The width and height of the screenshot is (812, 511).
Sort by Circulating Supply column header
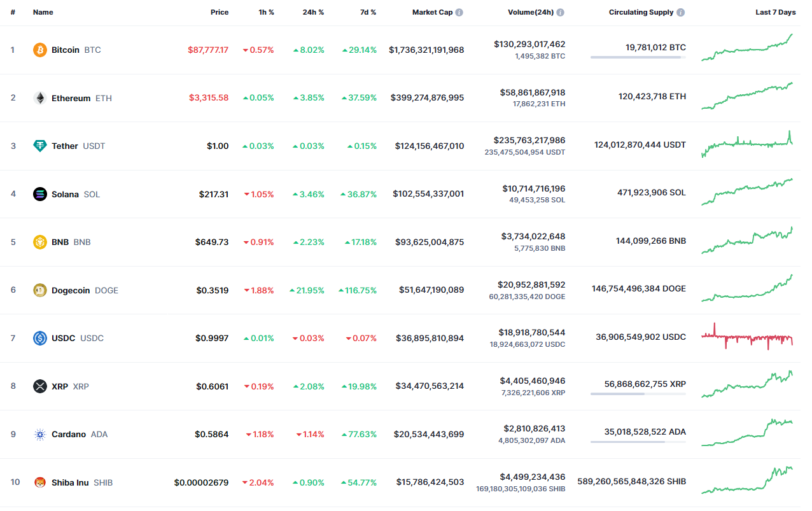pyautogui.click(x=641, y=12)
